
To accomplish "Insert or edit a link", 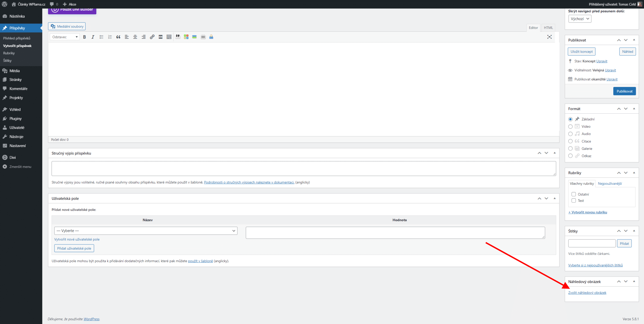I will click(152, 37).
